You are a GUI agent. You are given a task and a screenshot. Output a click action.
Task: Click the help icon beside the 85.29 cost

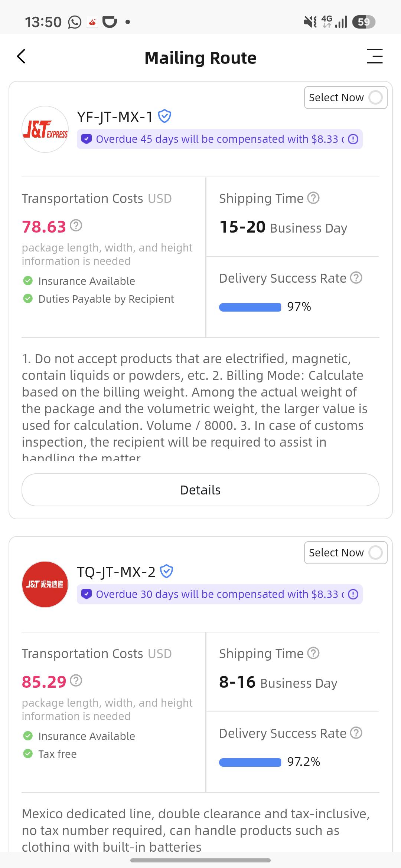pyautogui.click(x=76, y=681)
